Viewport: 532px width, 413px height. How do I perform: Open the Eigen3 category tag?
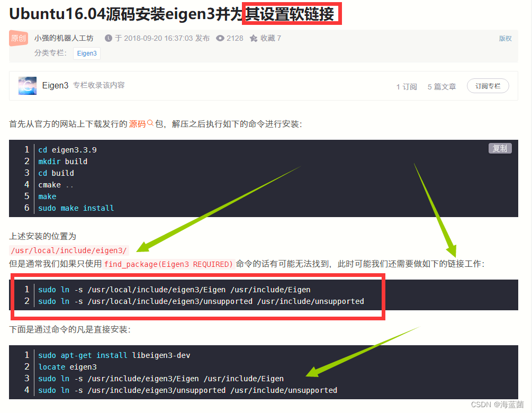coord(86,53)
